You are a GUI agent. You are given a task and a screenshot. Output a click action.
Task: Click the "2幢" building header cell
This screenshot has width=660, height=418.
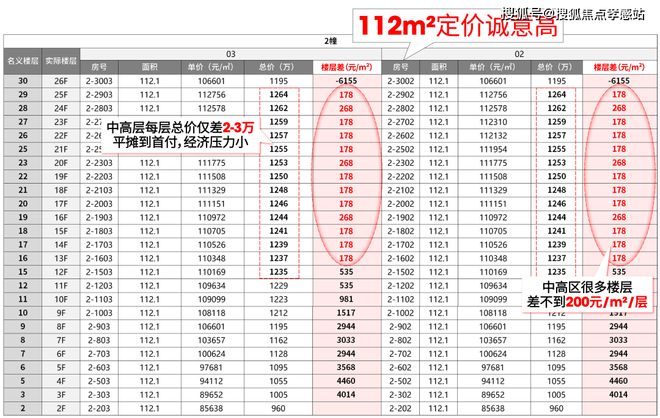tap(331, 41)
